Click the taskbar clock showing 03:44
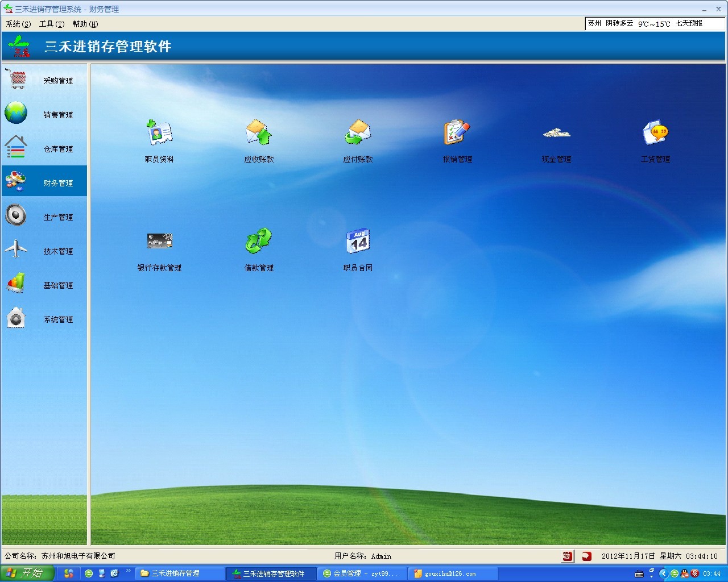 (712, 573)
